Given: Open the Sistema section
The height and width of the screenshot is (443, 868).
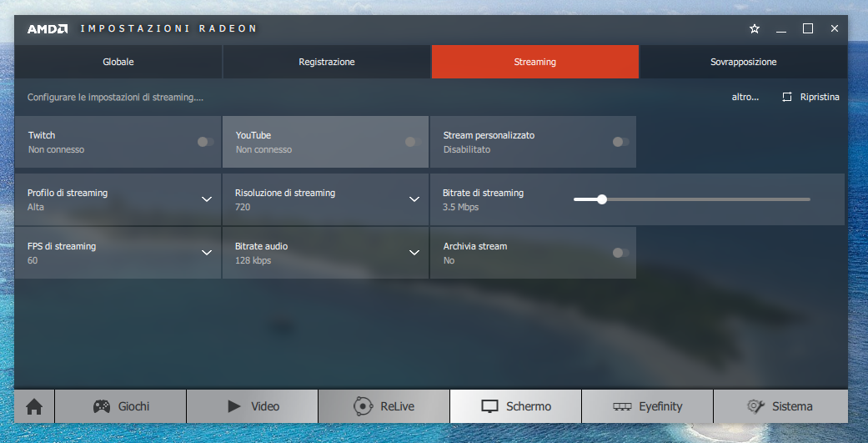Looking at the screenshot, I should point(780,406).
